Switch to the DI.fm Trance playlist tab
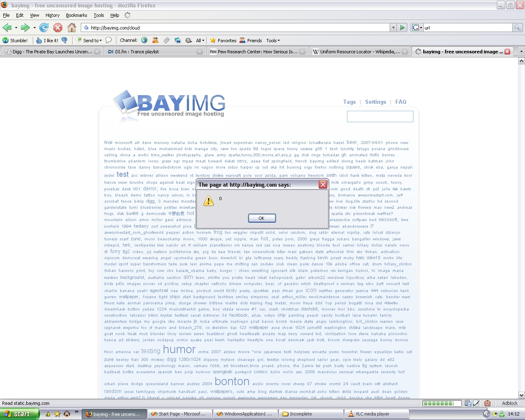 pyautogui.click(x=154, y=52)
